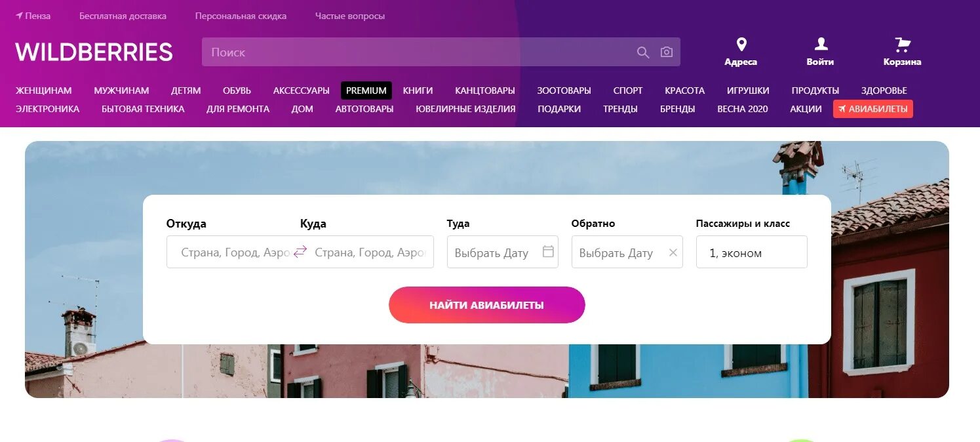This screenshot has width=980, height=442.
Task: Open the АКСЕССУАРЫ category
Action: point(302,90)
